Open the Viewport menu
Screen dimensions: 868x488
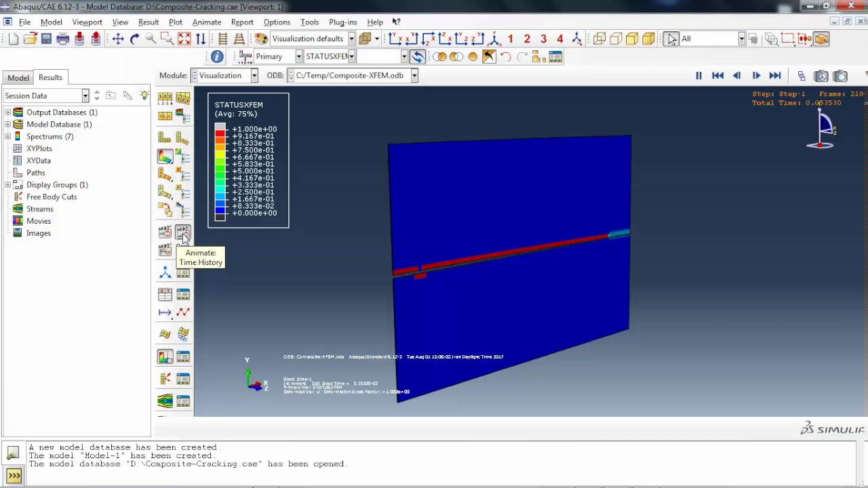(x=87, y=22)
